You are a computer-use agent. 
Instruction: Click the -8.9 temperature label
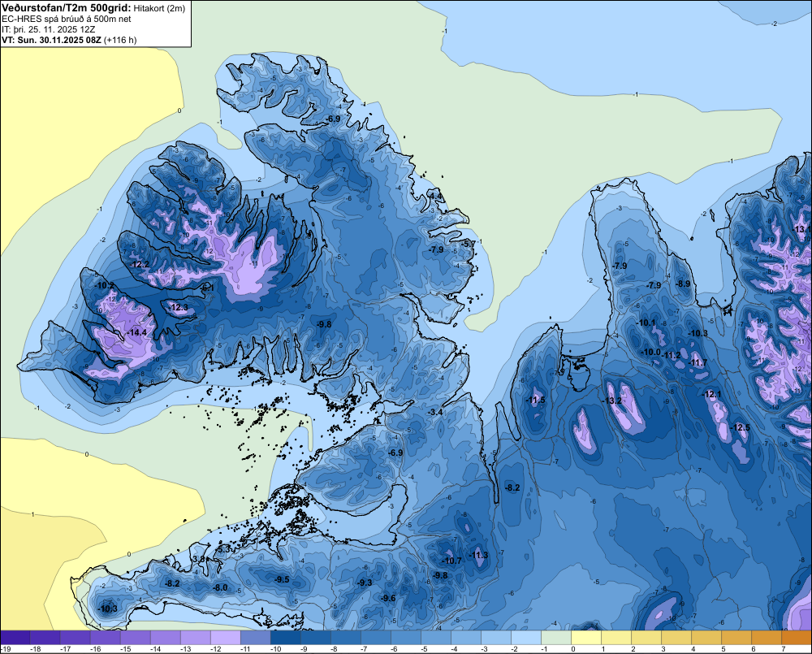[x=683, y=284]
